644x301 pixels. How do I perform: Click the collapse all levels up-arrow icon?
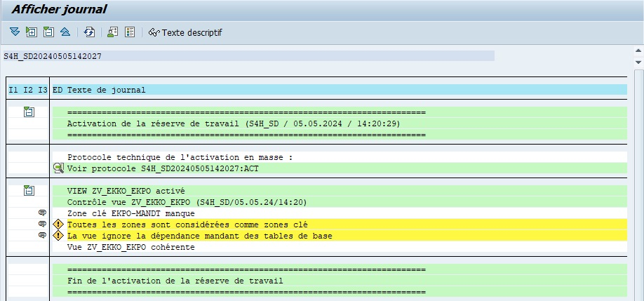(65, 32)
